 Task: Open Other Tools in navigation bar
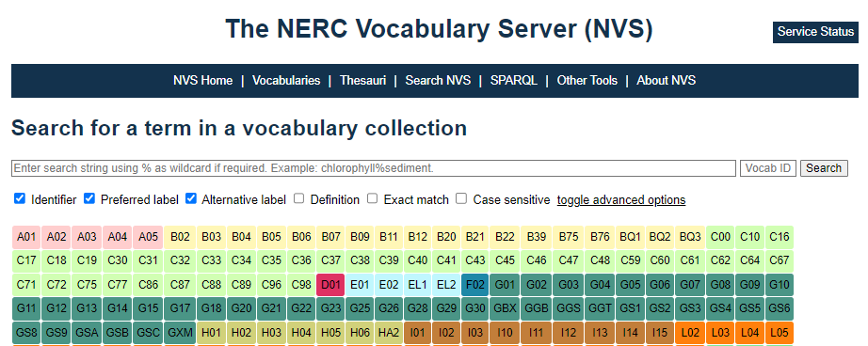coord(587,81)
